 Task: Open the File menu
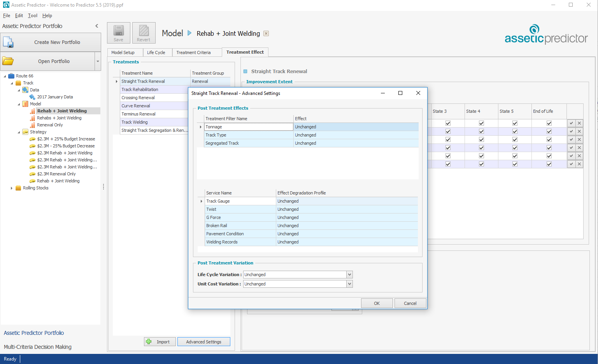7,16
